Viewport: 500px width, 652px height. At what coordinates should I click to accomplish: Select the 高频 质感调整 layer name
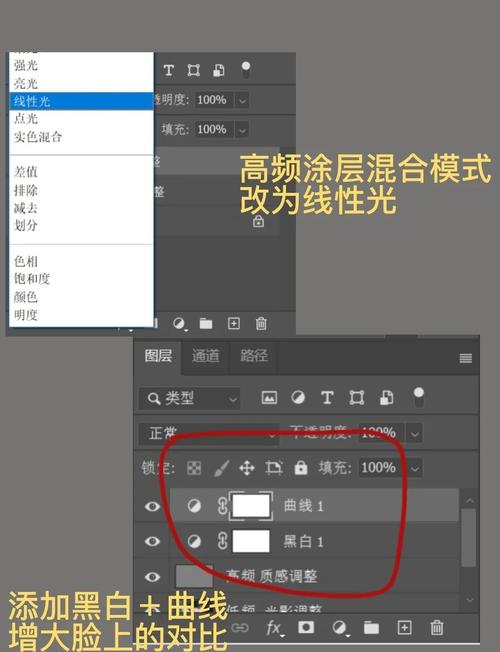[x=272, y=576]
